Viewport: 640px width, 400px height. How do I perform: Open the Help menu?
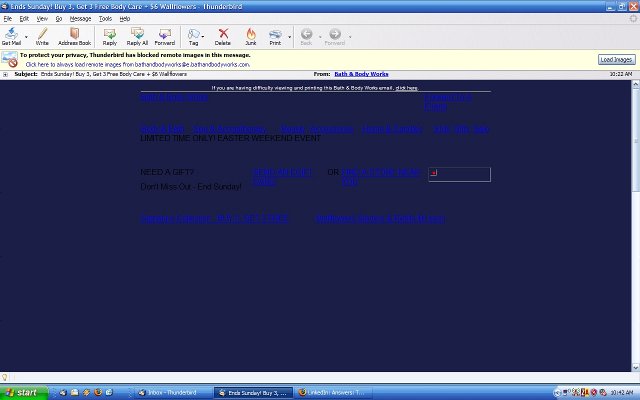pyautogui.click(x=125, y=19)
